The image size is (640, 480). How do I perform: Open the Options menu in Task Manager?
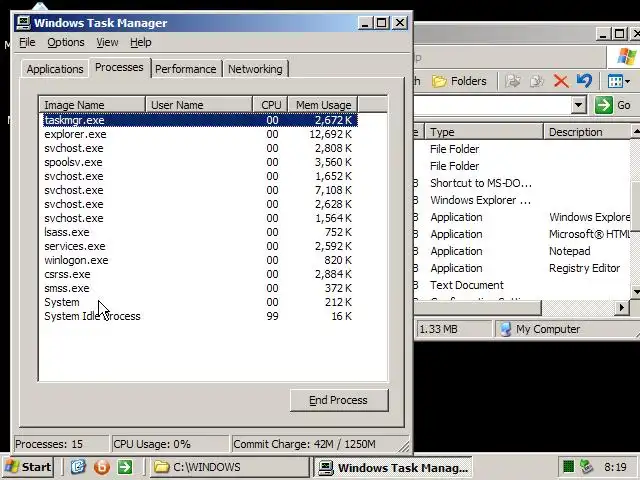(66, 42)
